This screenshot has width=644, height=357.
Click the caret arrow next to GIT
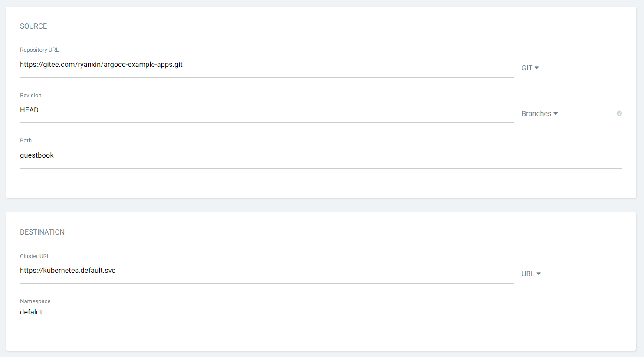tap(537, 68)
